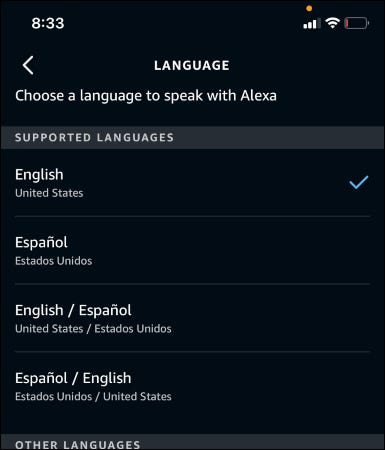This screenshot has height=450, width=385.
Task: Tap the back arrow icon
Action: point(28,65)
